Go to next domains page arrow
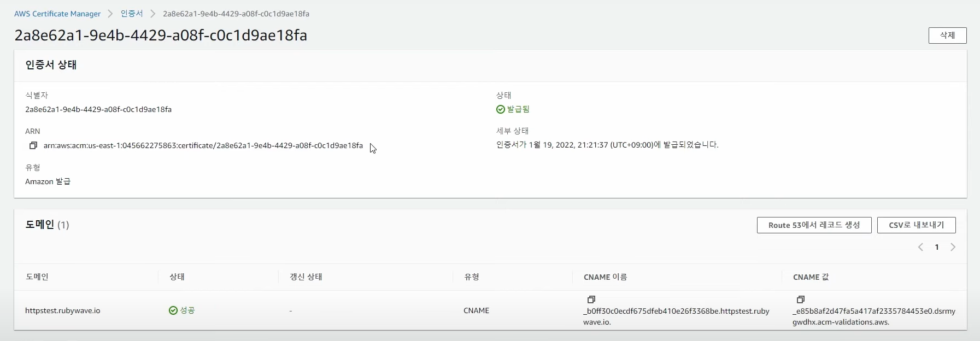Screen dimensions: 980x341 pyautogui.click(x=953, y=247)
